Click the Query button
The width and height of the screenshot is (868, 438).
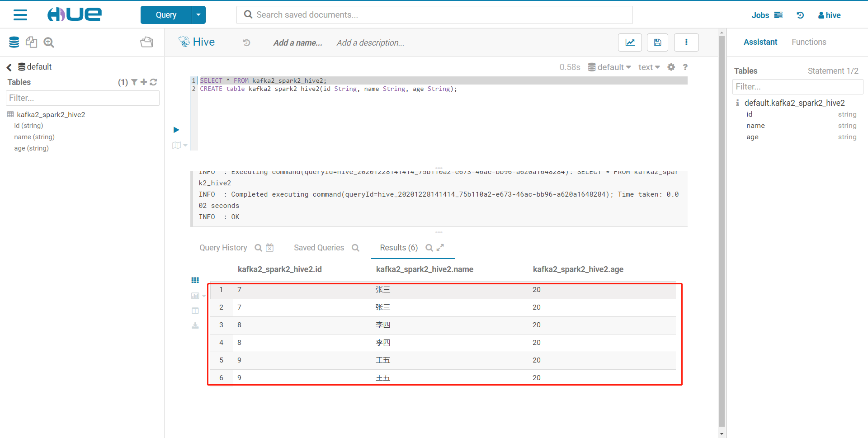tap(166, 15)
